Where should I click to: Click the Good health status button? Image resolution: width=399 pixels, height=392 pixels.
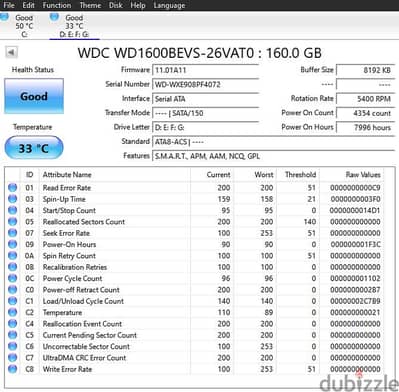(34, 96)
